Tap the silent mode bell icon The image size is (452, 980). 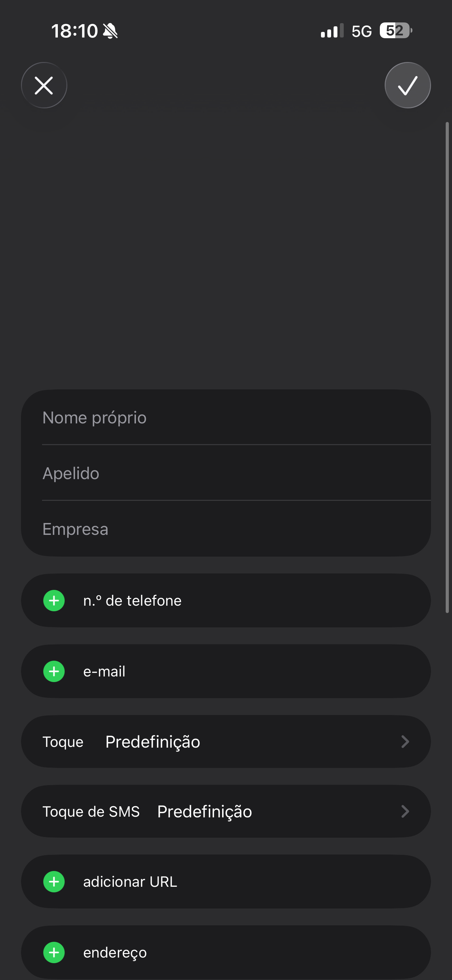(x=111, y=31)
